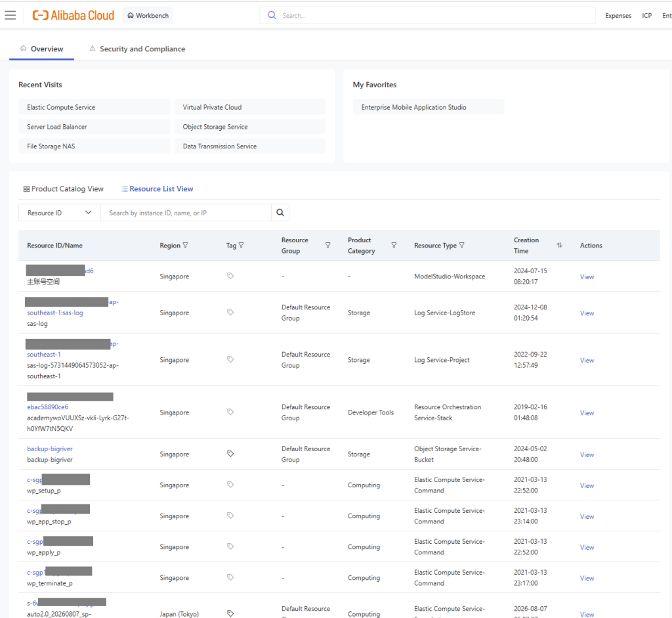Focus the top Search field
This screenshot has width=672, height=618.
click(x=427, y=16)
